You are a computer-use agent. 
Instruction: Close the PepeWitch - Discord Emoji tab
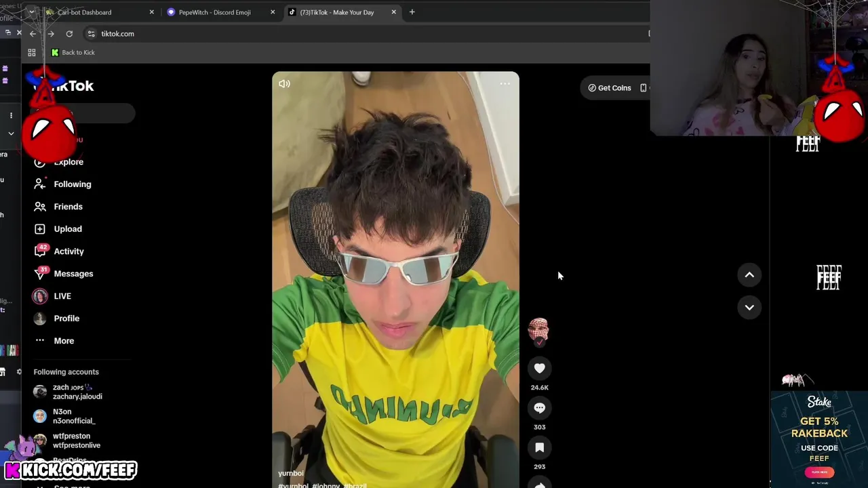pos(273,12)
